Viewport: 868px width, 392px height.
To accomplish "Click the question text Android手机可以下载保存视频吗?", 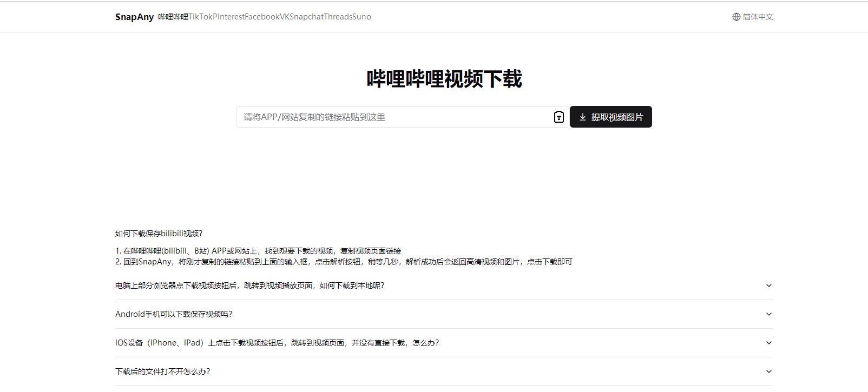I will 174,314.
